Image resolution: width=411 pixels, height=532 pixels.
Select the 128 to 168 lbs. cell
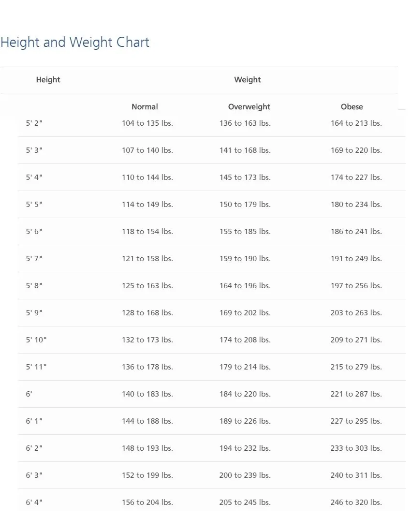(147, 313)
